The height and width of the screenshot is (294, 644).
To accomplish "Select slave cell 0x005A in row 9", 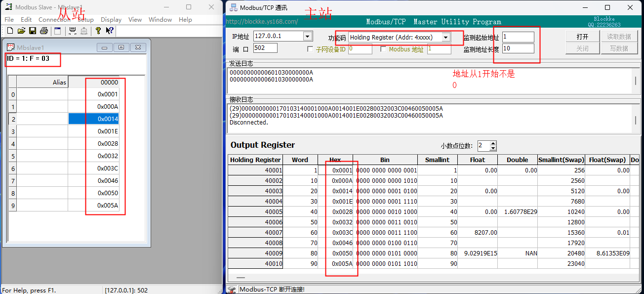I will 94,206.
